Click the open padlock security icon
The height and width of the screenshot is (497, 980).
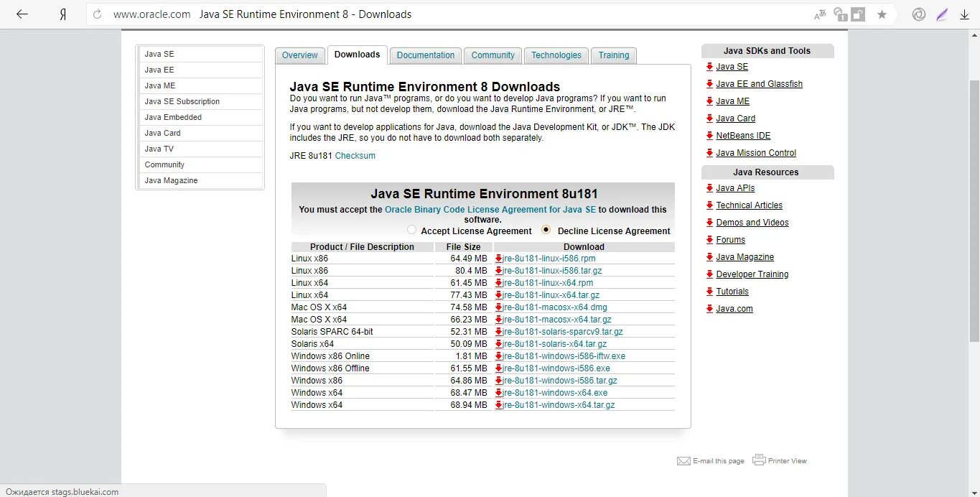coord(859,14)
